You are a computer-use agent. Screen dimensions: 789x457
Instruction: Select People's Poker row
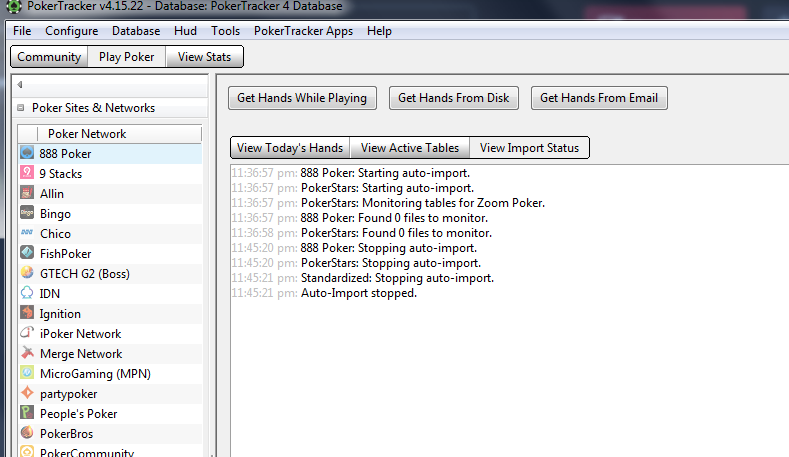(x=110, y=414)
